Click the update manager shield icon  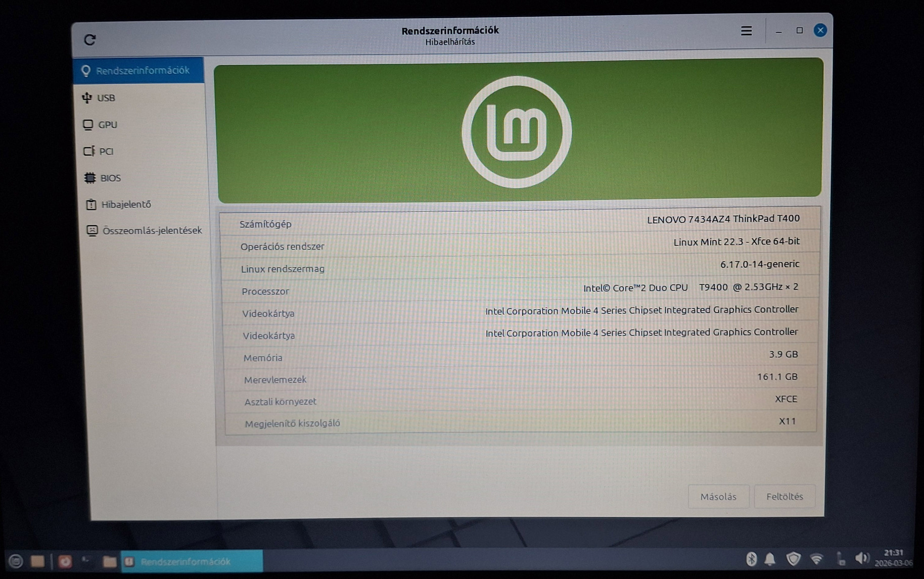[x=793, y=558]
